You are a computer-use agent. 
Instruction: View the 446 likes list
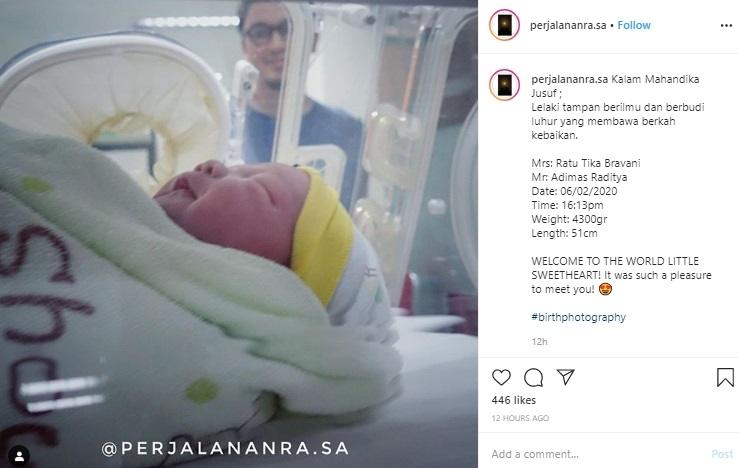coord(514,400)
